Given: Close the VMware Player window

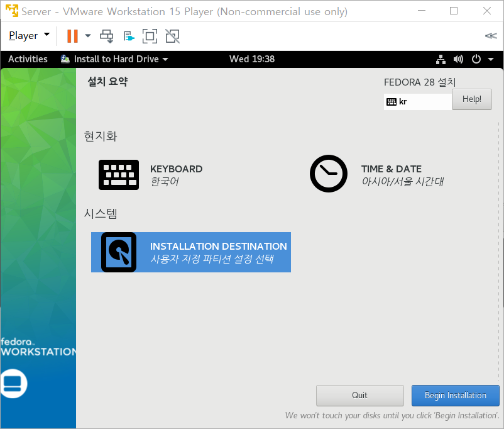Looking at the screenshot, I should [x=487, y=11].
